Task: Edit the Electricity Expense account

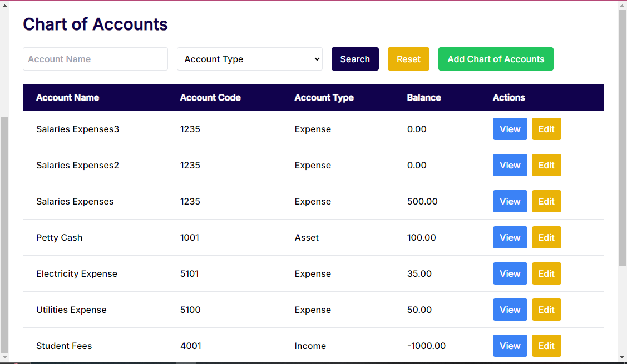Action: (x=546, y=274)
